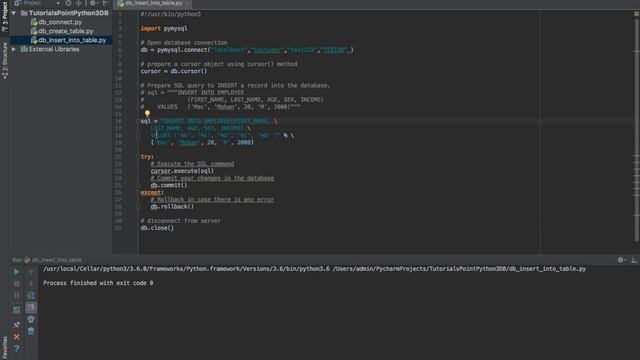Close the Run tab with red X
640x360 pixels.
(16, 337)
